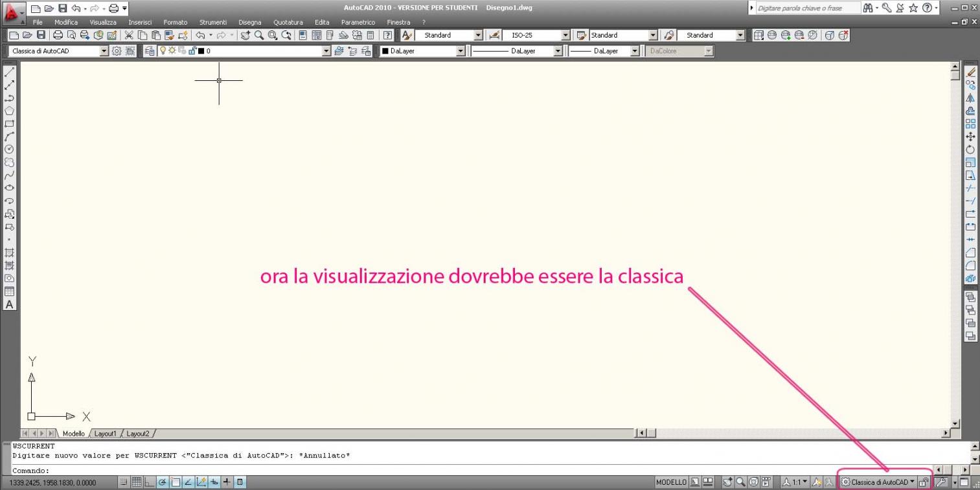Switch to the Layout2 tab
The height and width of the screenshot is (490, 980).
click(137, 433)
